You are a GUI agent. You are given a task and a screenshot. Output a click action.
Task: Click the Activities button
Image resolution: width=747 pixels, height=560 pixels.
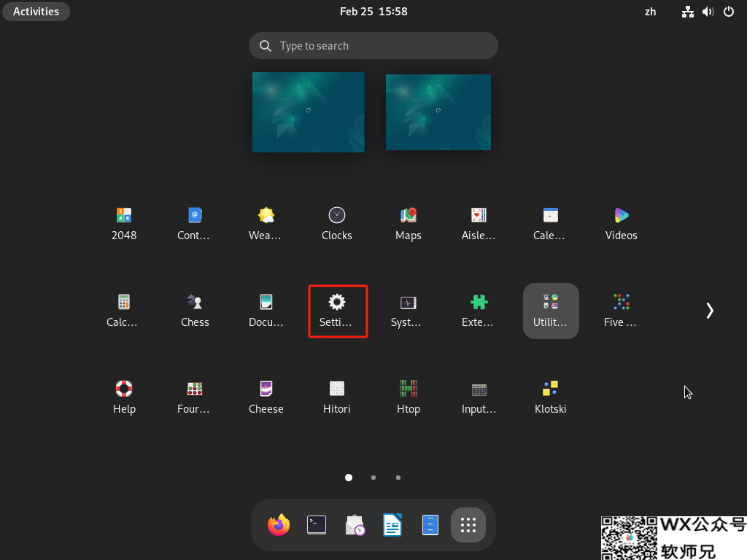click(36, 12)
